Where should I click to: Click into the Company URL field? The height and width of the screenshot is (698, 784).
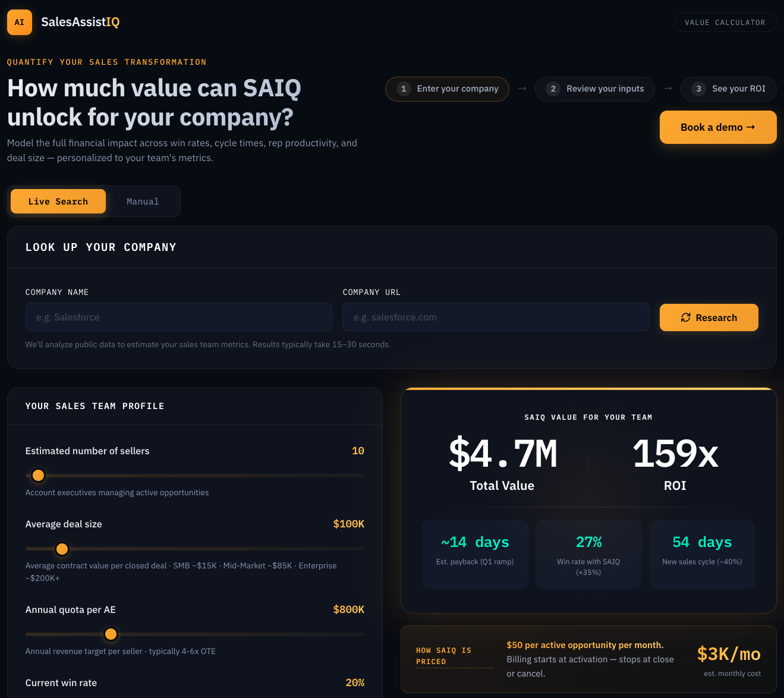pos(496,317)
